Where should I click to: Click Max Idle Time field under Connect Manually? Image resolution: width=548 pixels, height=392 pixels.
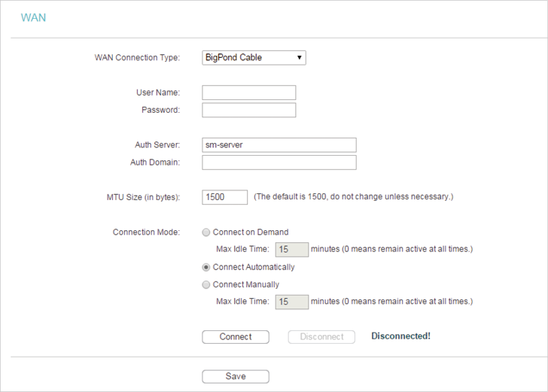(x=292, y=302)
